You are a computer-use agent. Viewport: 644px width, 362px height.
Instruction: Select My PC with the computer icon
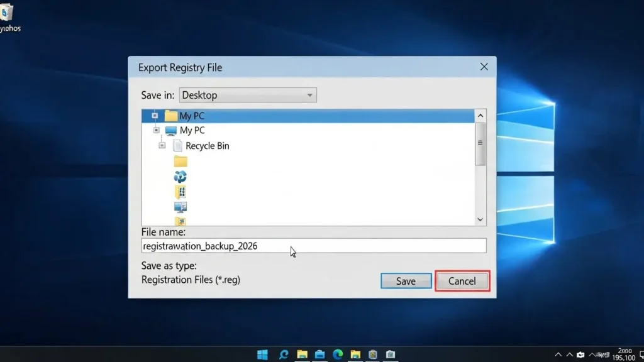(x=192, y=131)
